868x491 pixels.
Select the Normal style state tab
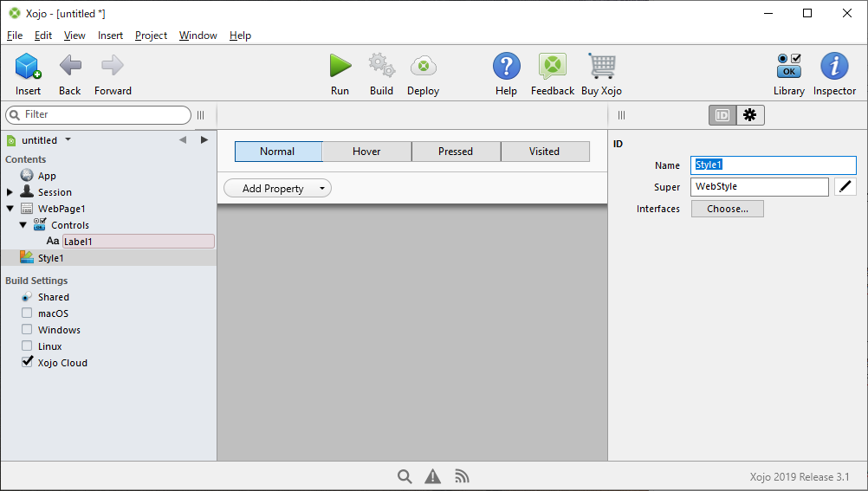pos(278,152)
